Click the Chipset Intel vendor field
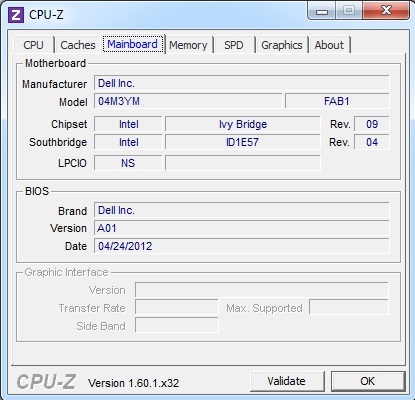 click(x=128, y=124)
